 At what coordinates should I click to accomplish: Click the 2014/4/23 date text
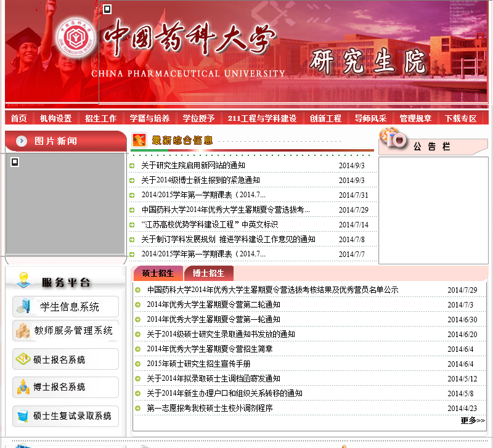pyautogui.click(x=462, y=409)
